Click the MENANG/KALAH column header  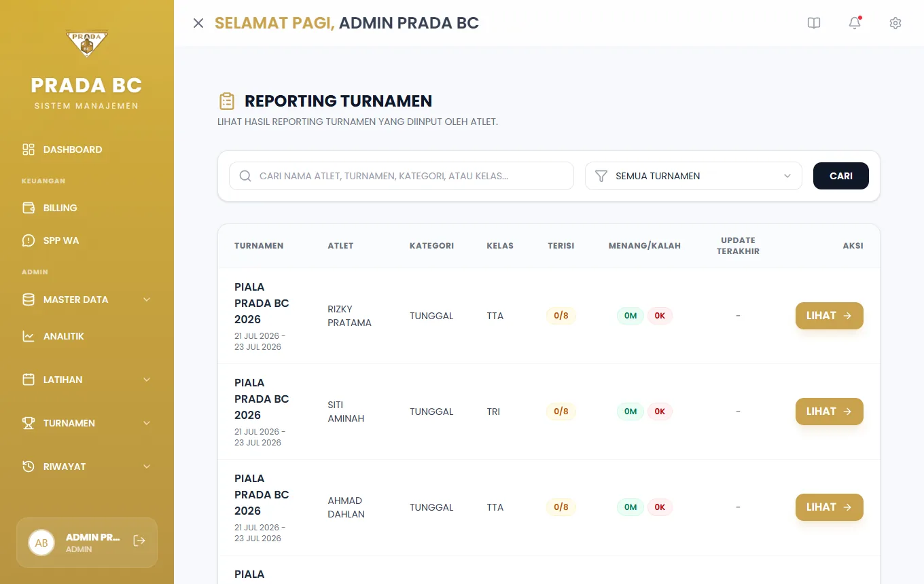pos(645,246)
